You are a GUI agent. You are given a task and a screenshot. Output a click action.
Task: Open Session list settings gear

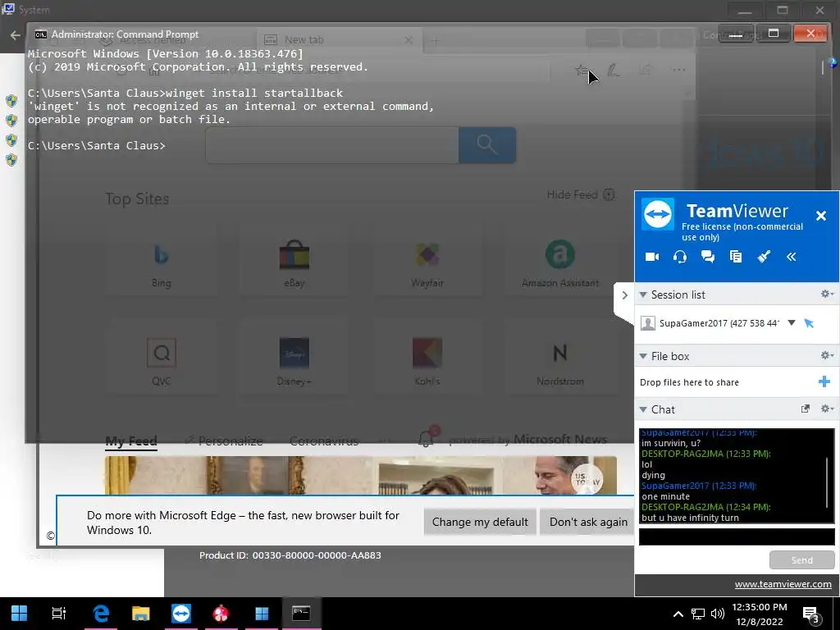coord(827,294)
